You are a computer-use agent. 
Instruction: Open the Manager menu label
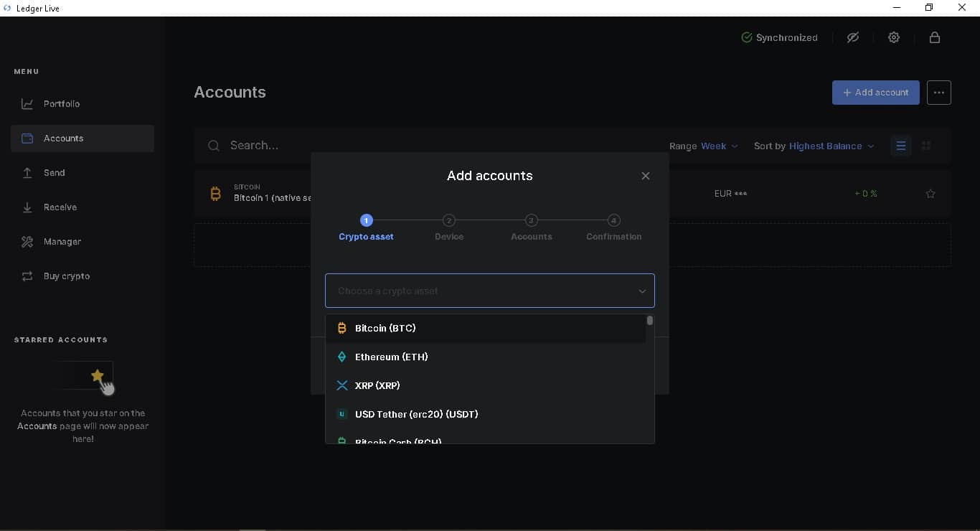(62, 242)
